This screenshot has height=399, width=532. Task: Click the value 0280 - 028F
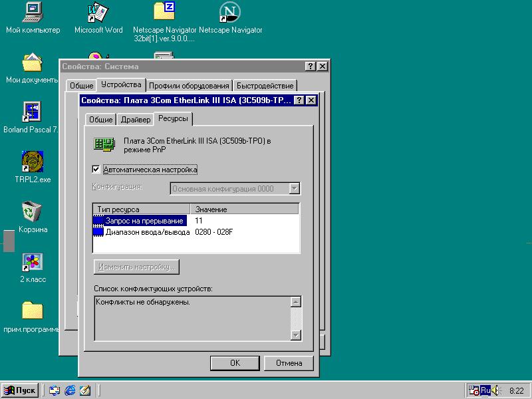pos(213,232)
